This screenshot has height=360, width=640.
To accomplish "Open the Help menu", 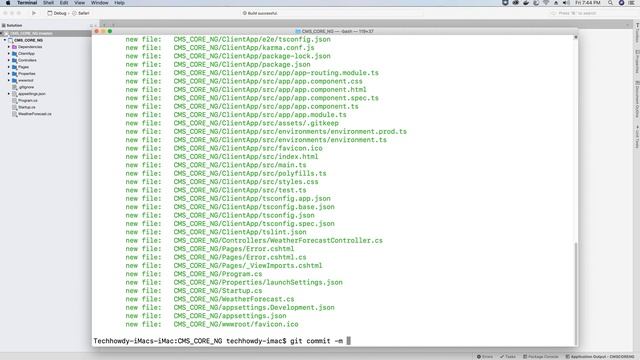I will point(119,3).
